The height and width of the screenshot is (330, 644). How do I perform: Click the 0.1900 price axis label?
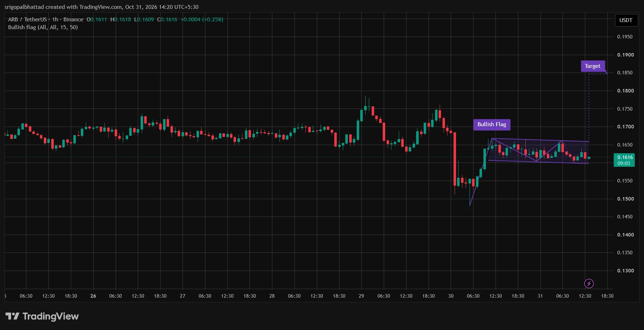[x=625, y=55]
